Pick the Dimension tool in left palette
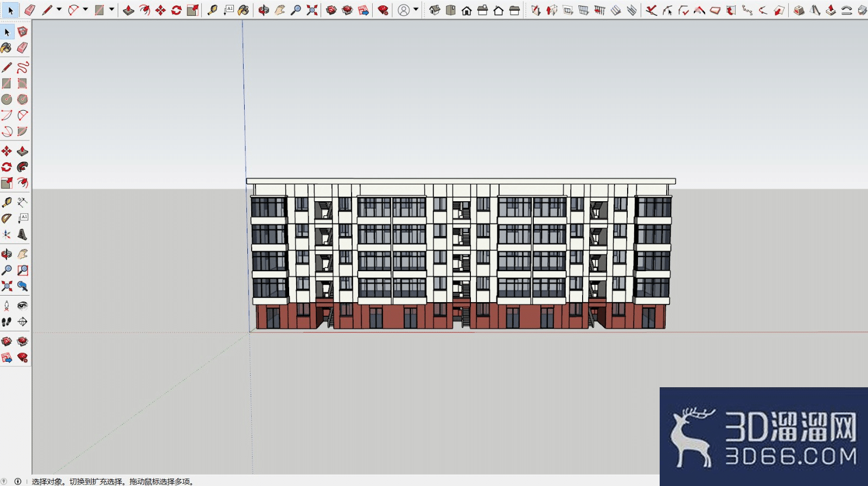This screenshot has width=868, height=486. (22, 202)
